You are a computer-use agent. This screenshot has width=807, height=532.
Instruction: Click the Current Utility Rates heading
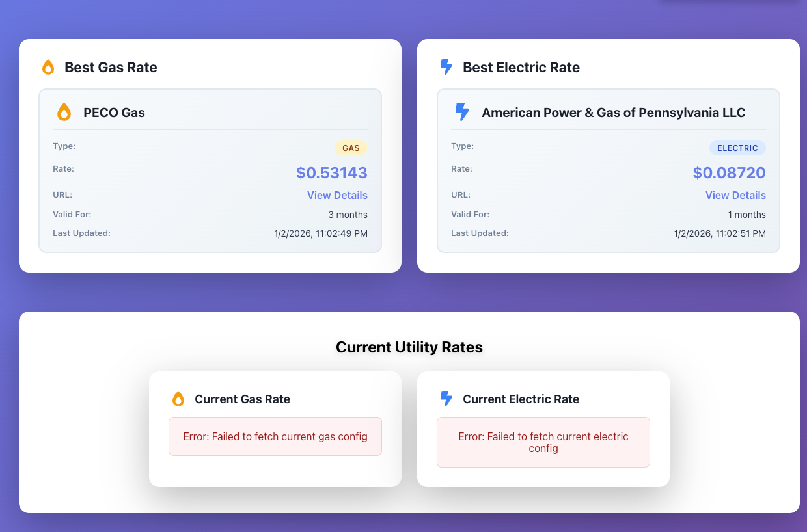[x=409, y=347]
